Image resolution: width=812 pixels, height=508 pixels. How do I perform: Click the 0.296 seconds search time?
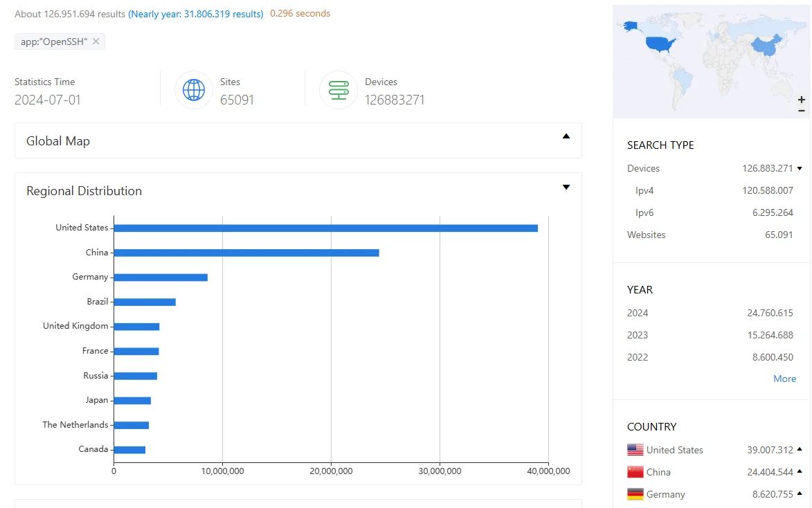300,13
